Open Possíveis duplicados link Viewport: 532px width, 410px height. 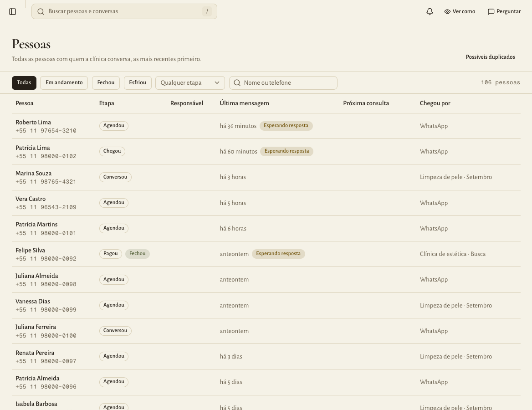pyautogui.click(x=490, y=56)
